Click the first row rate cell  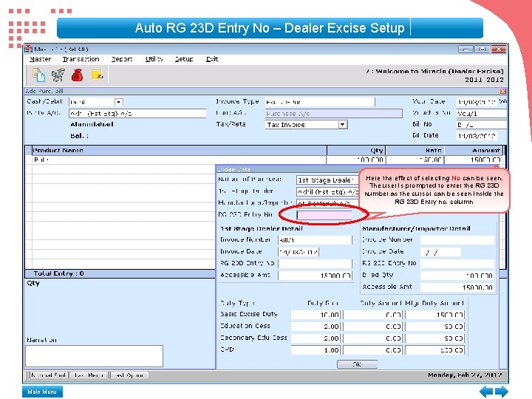point(415,160)
